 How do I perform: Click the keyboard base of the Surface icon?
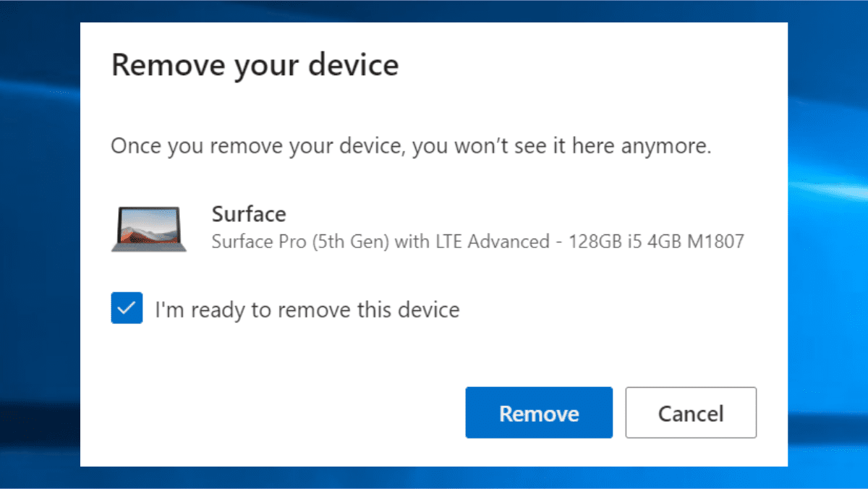[x=149, y=248]
